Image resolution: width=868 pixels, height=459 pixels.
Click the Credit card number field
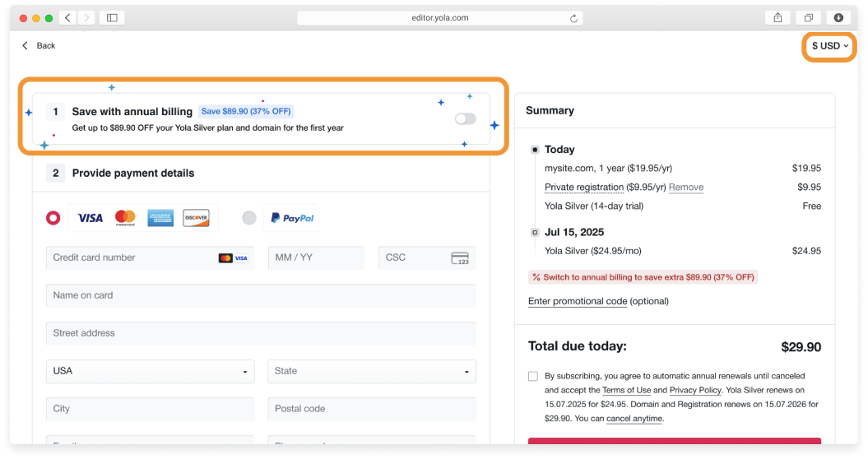coord(132,257)
